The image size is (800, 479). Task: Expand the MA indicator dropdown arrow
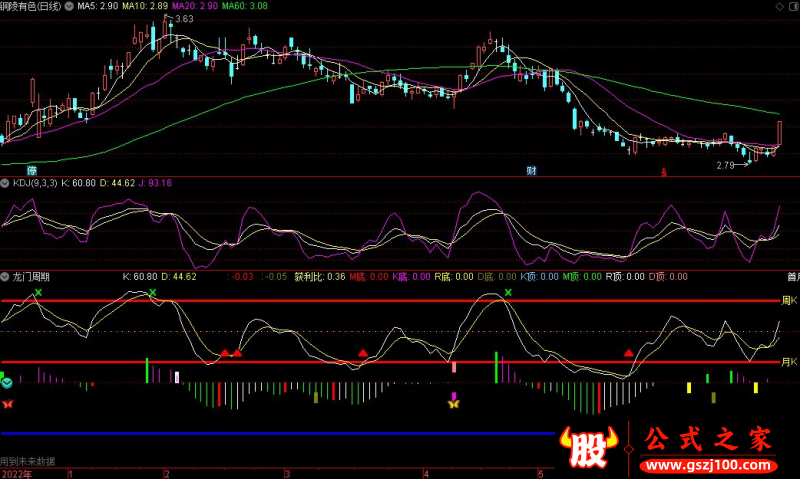[x=67, y=6]
